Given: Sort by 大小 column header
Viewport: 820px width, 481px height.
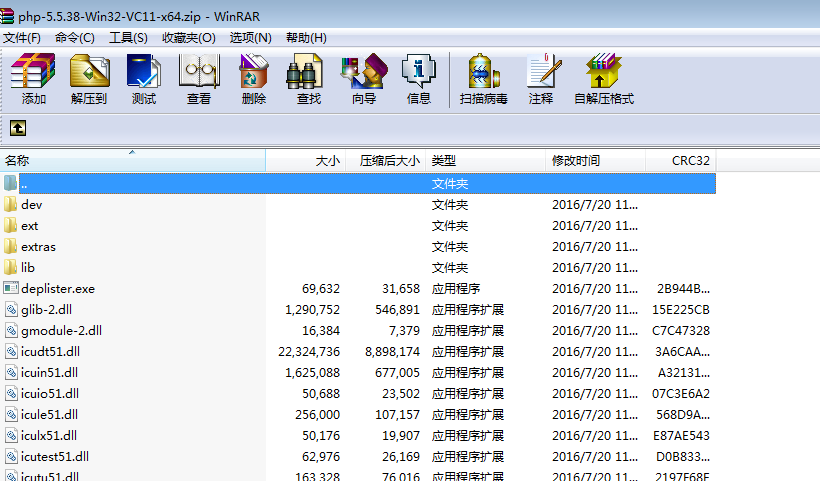Looking at the screenshot, I should [306, 161].
